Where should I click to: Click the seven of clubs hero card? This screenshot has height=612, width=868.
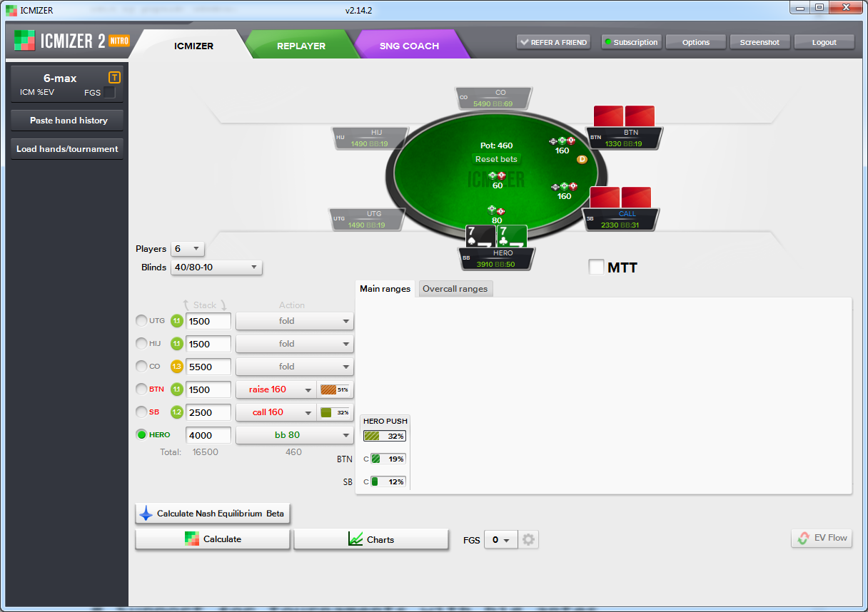(x=512, y=236)
